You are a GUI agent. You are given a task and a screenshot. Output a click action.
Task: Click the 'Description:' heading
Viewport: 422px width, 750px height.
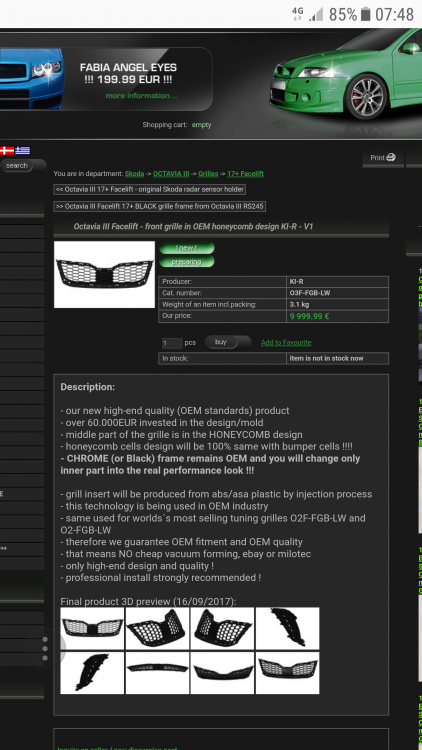[x=88, y=386]
